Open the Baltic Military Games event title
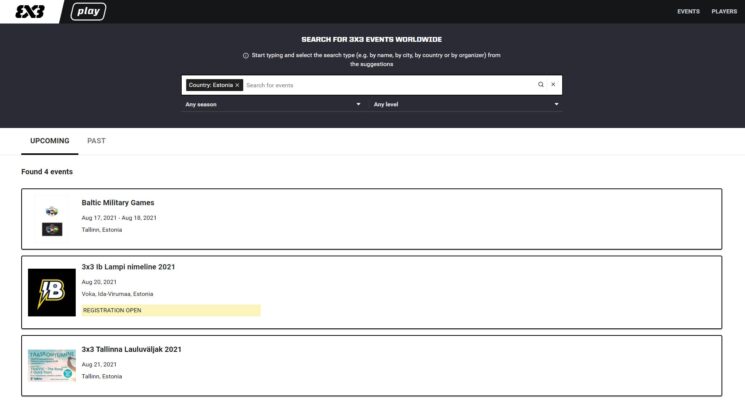The height and width of the screenshot is (400, 745). (118, 203)
